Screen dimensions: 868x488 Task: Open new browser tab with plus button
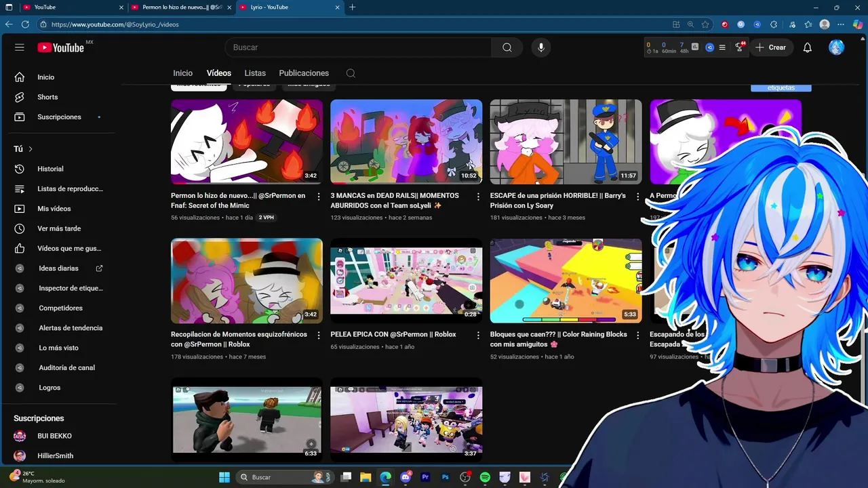pos(352,7)
